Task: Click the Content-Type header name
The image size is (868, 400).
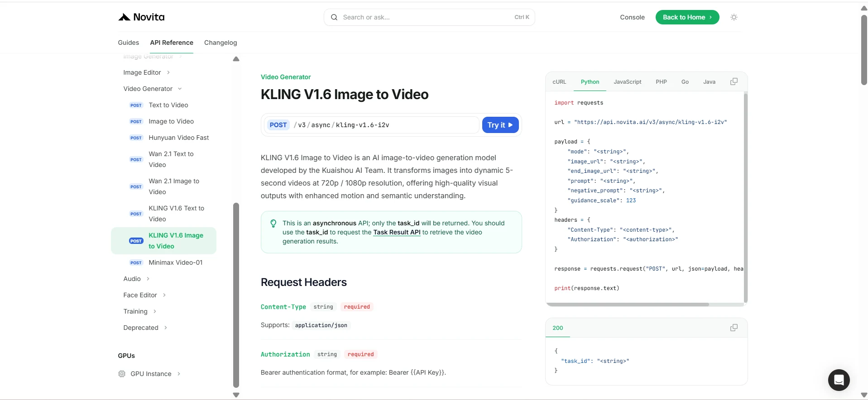Action: (x=283, y=307)
